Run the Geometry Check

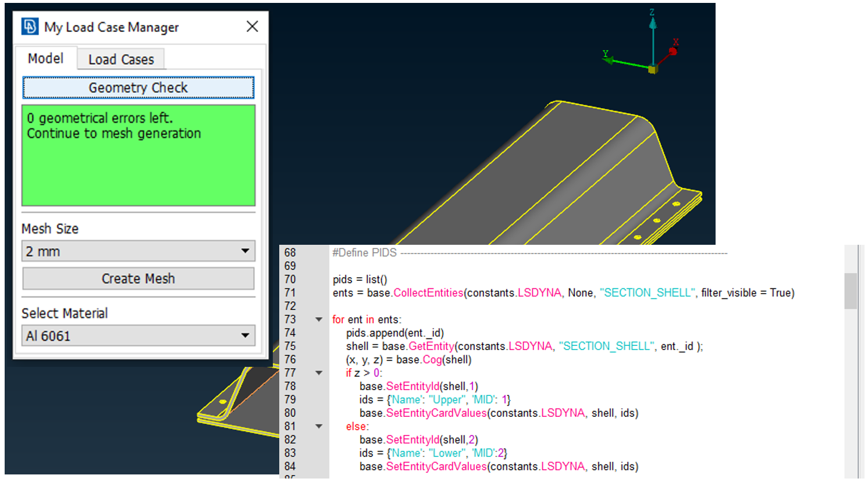coord(138,88)
